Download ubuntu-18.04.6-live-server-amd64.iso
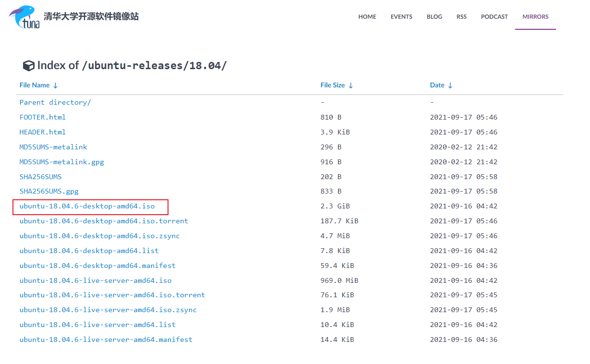Image resolution: width=590 pixels, height=364 pixels. [x=96, y=280]
